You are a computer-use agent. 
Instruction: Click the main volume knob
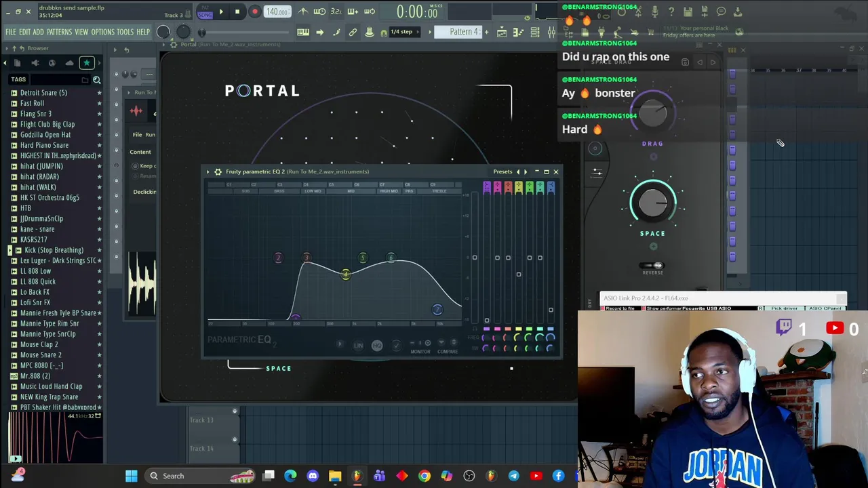point(163,32)
